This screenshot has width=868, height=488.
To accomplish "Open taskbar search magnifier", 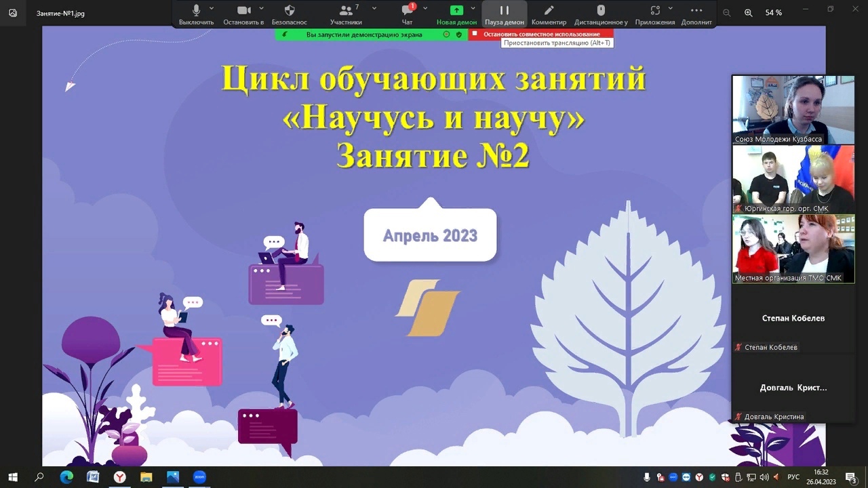I will pos(39,477).
